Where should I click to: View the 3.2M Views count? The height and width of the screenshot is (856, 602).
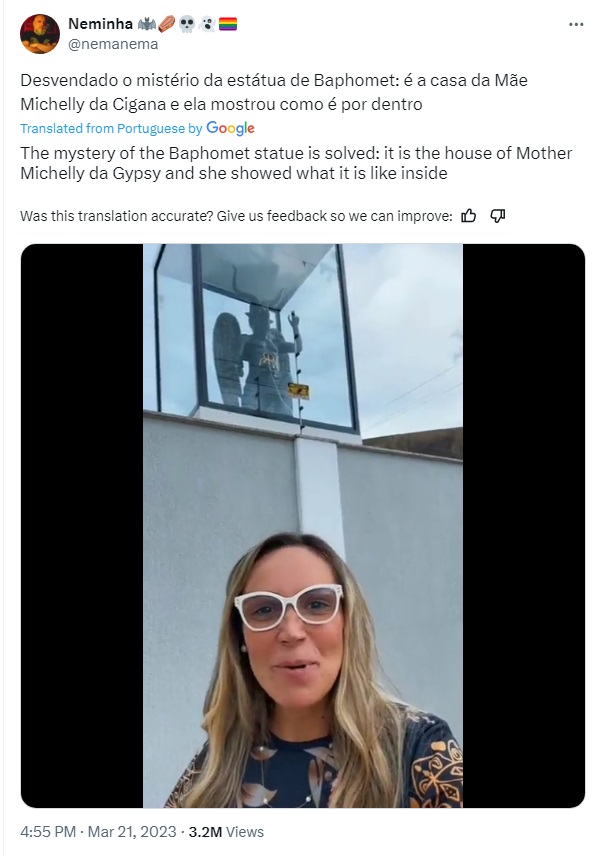coord(226,832)
